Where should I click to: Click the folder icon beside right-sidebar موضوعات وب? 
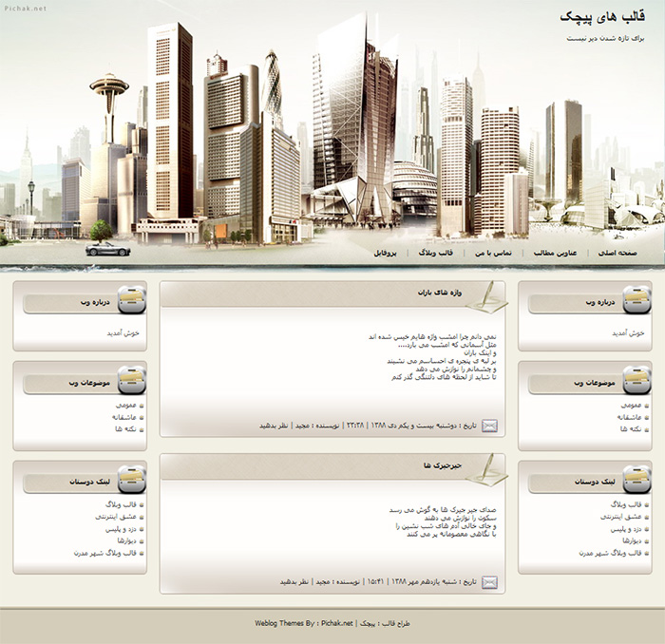[x=636, y=380]
